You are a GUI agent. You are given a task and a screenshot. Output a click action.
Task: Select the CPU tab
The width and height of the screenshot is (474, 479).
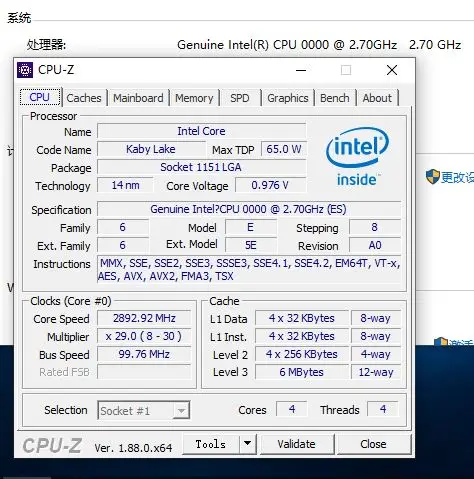40,97
